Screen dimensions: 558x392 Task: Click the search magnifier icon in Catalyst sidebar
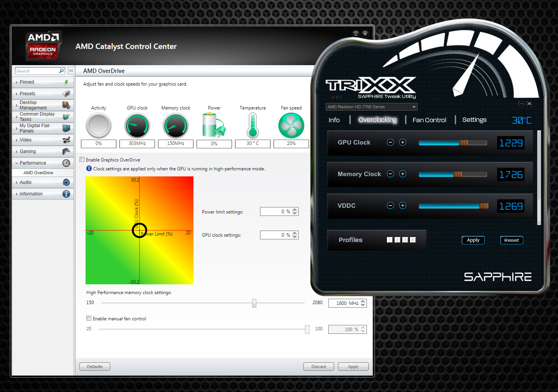(x=61, y=71)
